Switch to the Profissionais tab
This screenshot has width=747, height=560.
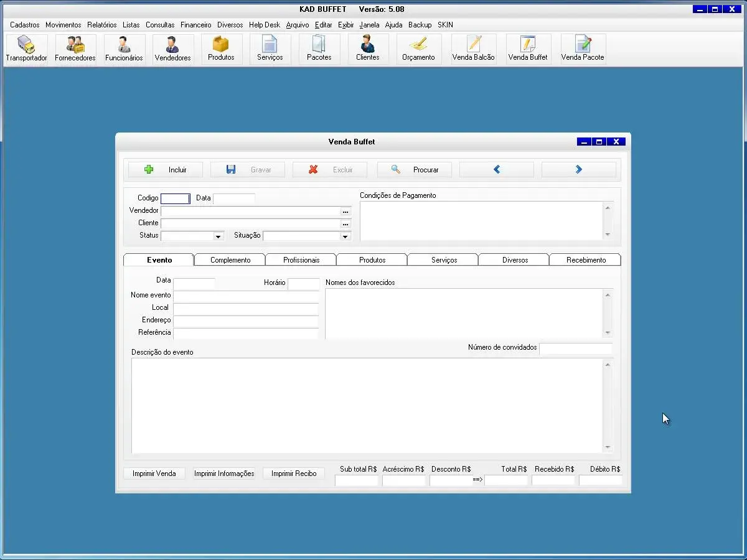click(301, 260)
